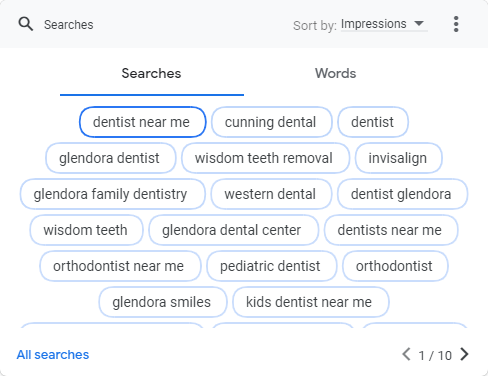Select the 'kids dentist near me' chip
Screen dimensions: 488x376
310,302
